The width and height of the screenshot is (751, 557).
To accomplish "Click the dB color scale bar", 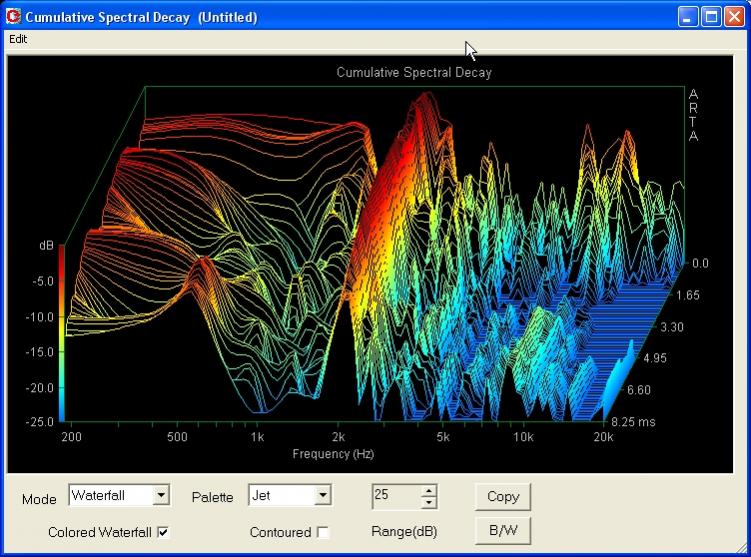I will (62, 332).
